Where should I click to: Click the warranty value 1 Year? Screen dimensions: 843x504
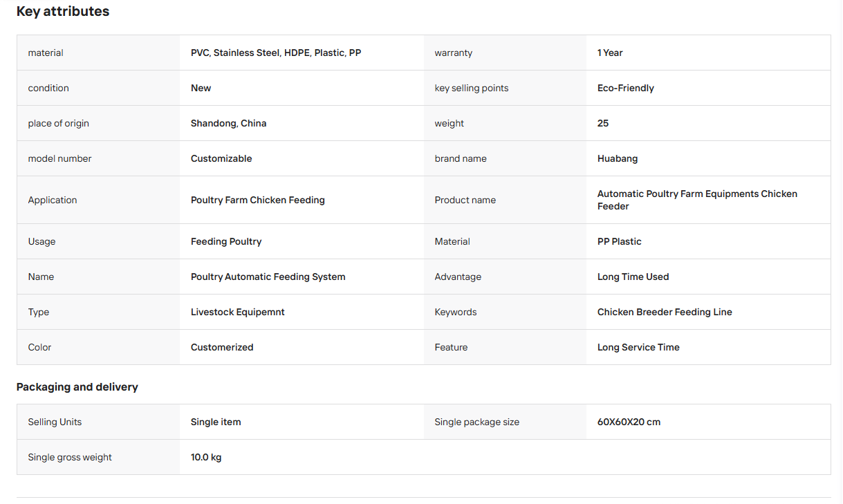coord(610,53)
